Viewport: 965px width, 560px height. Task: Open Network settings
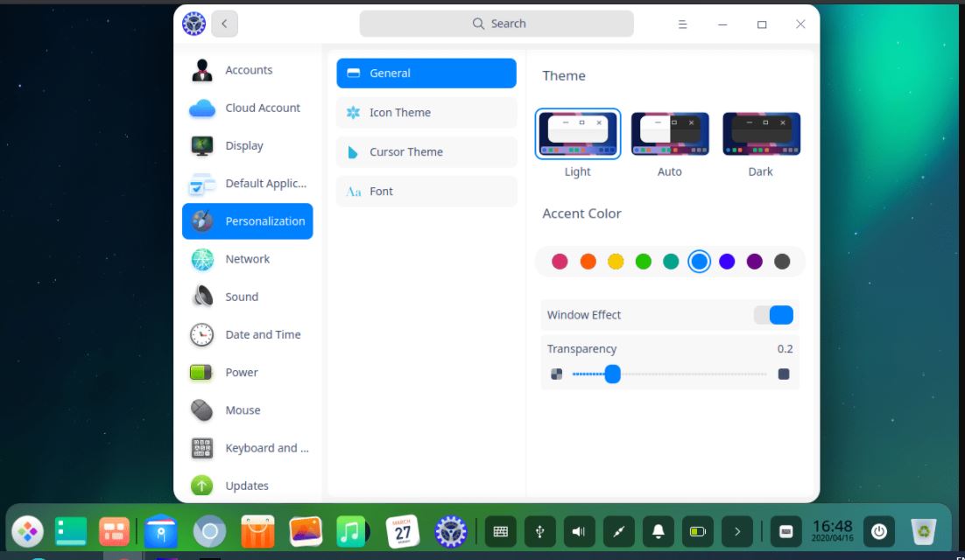[x=248, y=259]
